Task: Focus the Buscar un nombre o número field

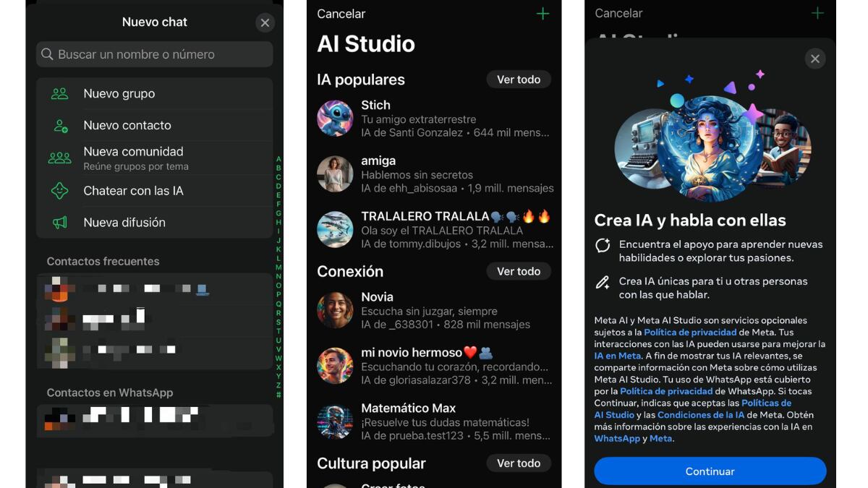Action: [155, 54]
